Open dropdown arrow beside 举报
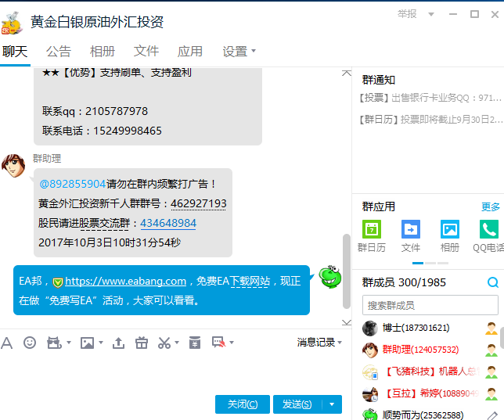The image size is (504, 420). click(x=431, y=14)
